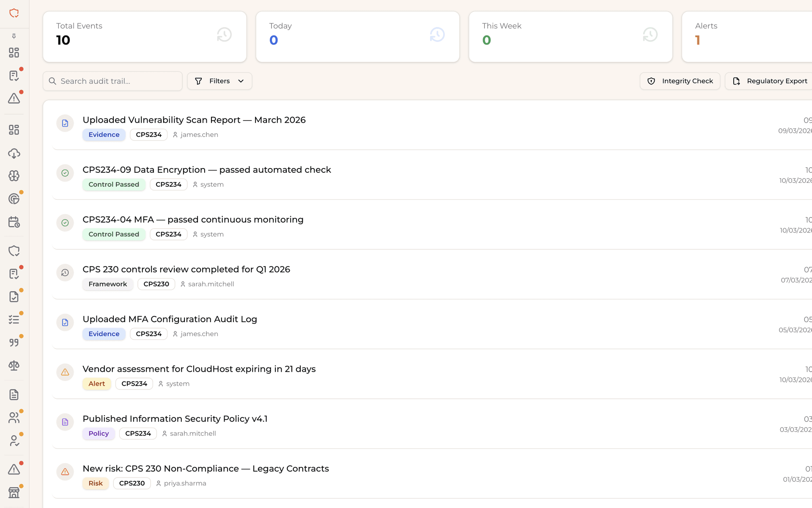
Task: Open CPS234-09 Data Encryption event
Action: (x=432, y=175)
